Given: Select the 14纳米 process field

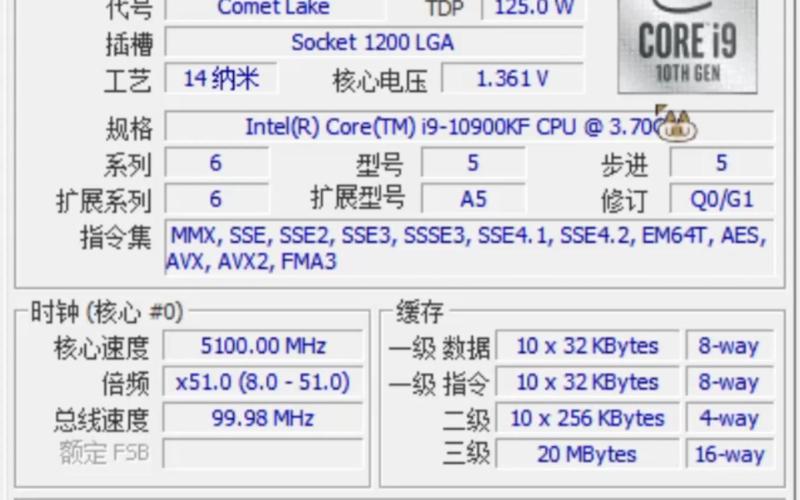Looking at the screenshot, I should coord(220,78).
